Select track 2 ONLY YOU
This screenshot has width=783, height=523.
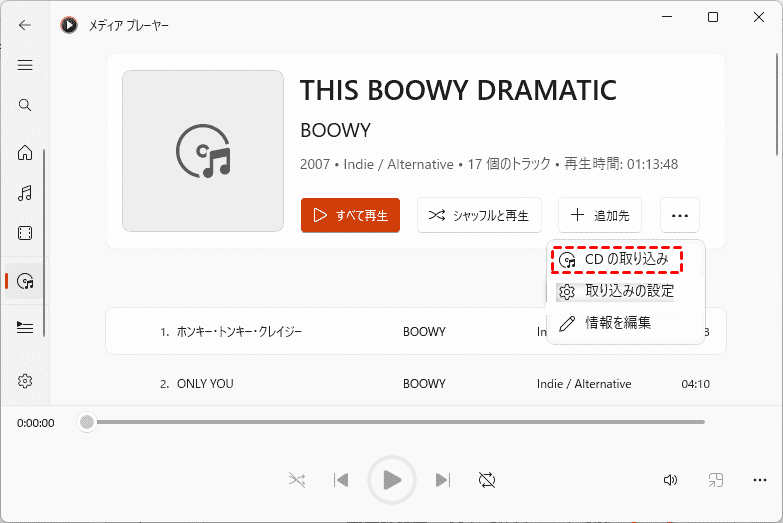point(415,384)
